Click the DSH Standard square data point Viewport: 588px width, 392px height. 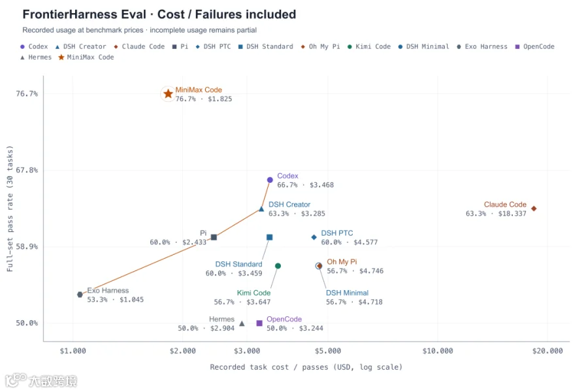(270, 237)
